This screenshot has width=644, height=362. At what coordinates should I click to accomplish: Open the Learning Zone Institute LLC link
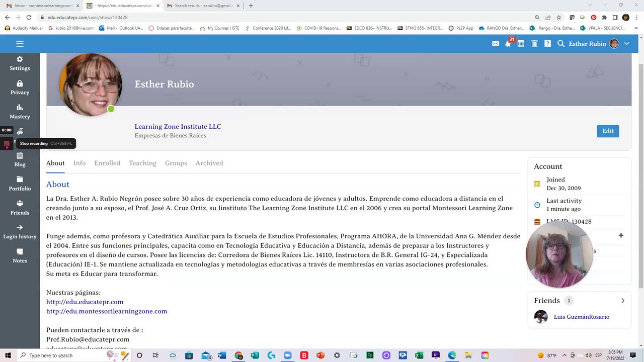(178, 127)
